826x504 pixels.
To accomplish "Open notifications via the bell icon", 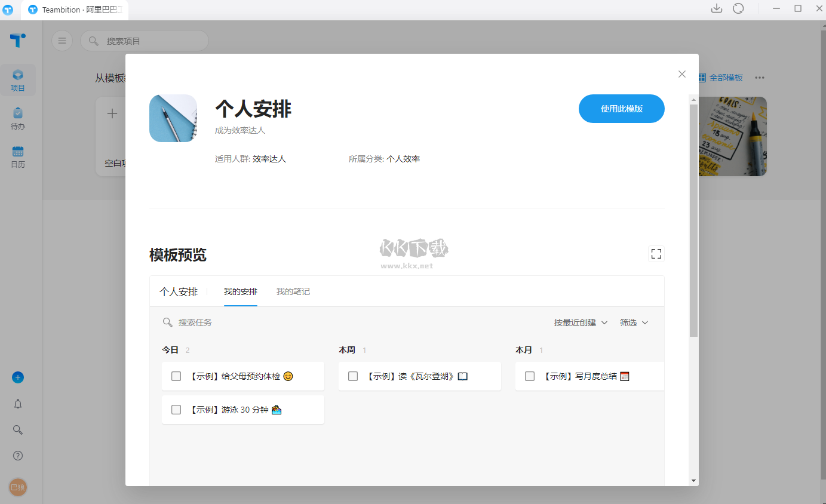I will point(17,404).
